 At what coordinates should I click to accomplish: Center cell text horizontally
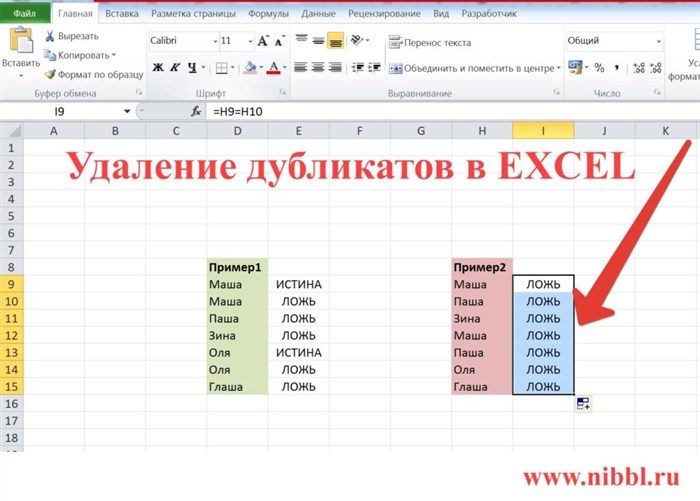318,67
